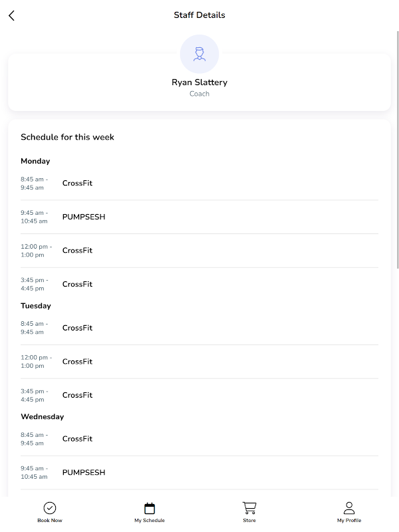Switch to the Book Now tab label
The image size is (399, 532).
(x=50, y=521)
